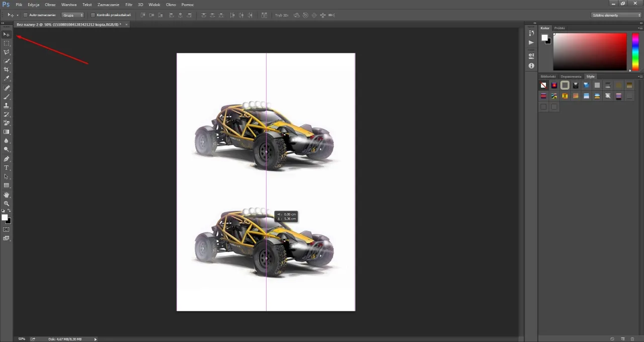Viewport: 644px width, 342px height.
Task: Open the Filtr menu
Action: point(129,5)
